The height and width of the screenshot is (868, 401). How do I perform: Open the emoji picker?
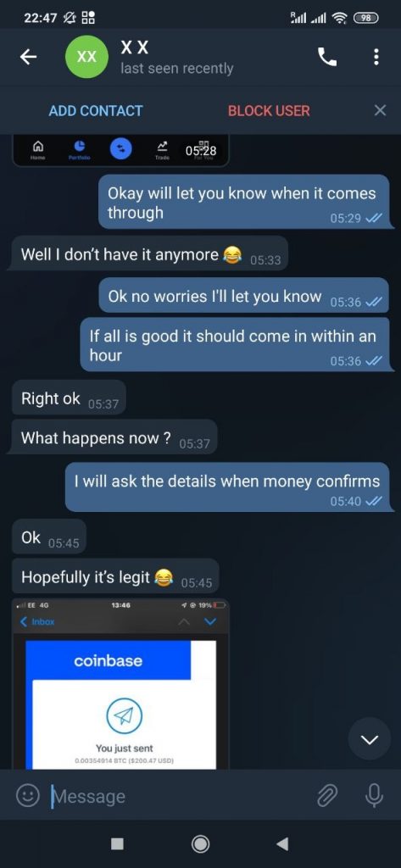pos(26,796)
